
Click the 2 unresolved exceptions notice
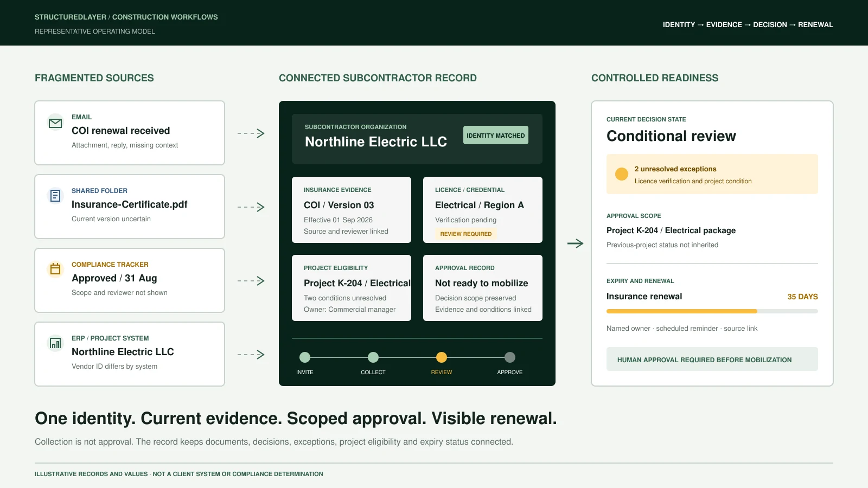(712, 174)
